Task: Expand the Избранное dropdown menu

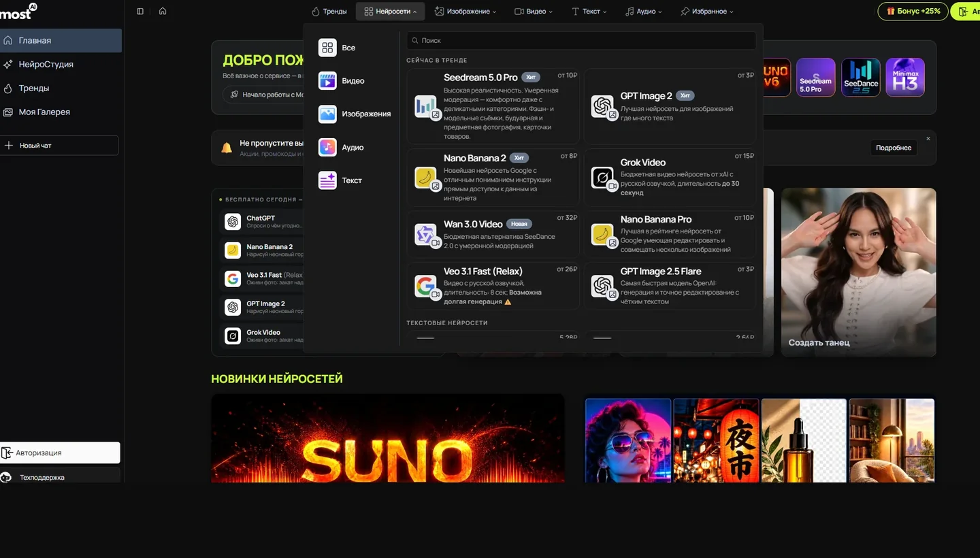Action: pos(707,12)
